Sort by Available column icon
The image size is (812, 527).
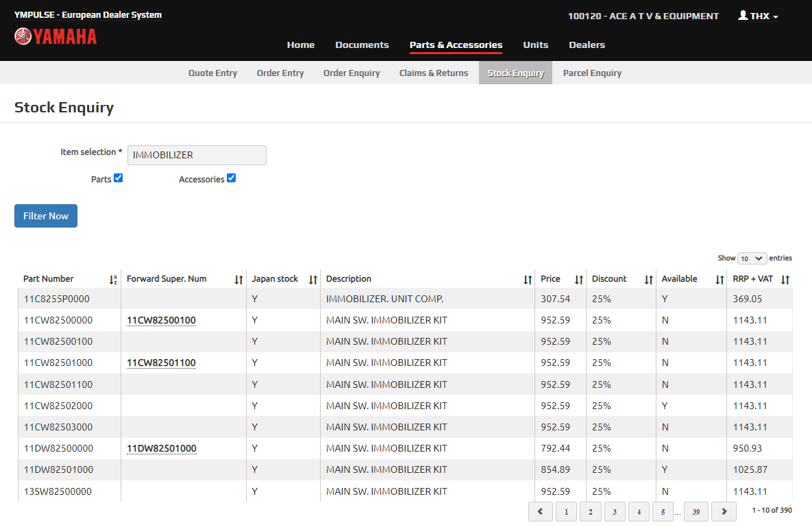[x=719, y=280]
